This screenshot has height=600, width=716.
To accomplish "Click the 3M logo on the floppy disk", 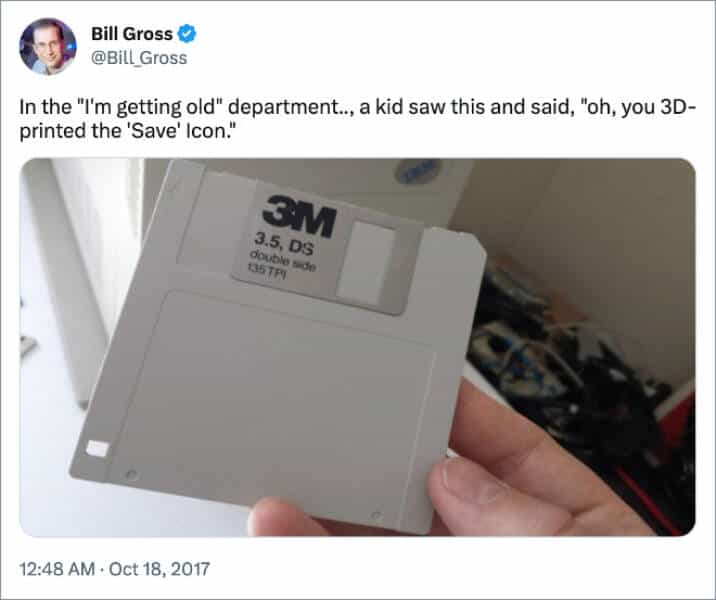I will pos(300,216).
